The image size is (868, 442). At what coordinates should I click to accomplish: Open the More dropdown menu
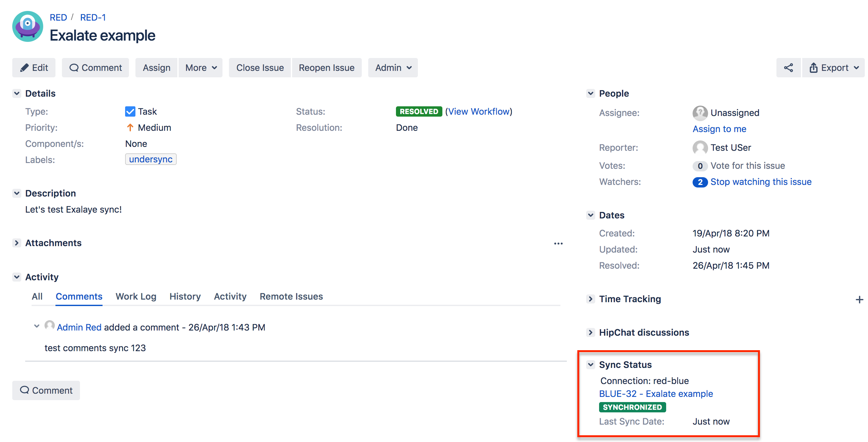(201, 68)
